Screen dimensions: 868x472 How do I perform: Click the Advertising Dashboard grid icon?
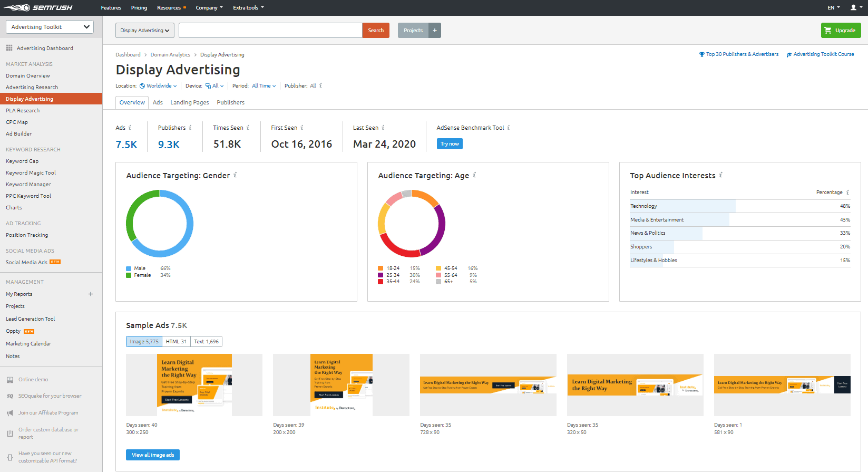pos(9,48)
